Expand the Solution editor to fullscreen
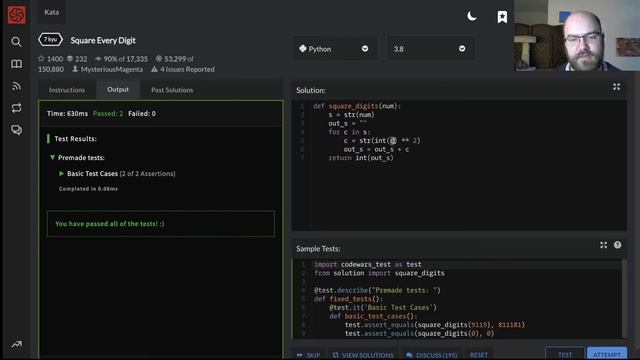640x360 pixels. [616, 87]
